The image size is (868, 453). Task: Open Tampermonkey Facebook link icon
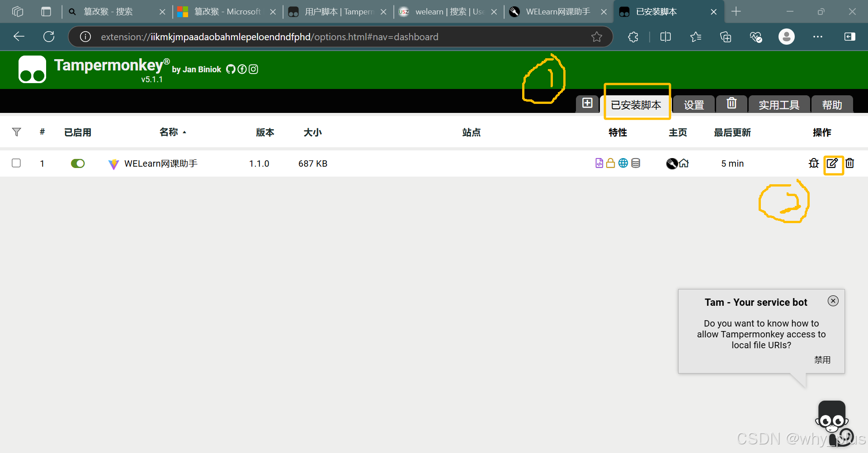[242, 69]
